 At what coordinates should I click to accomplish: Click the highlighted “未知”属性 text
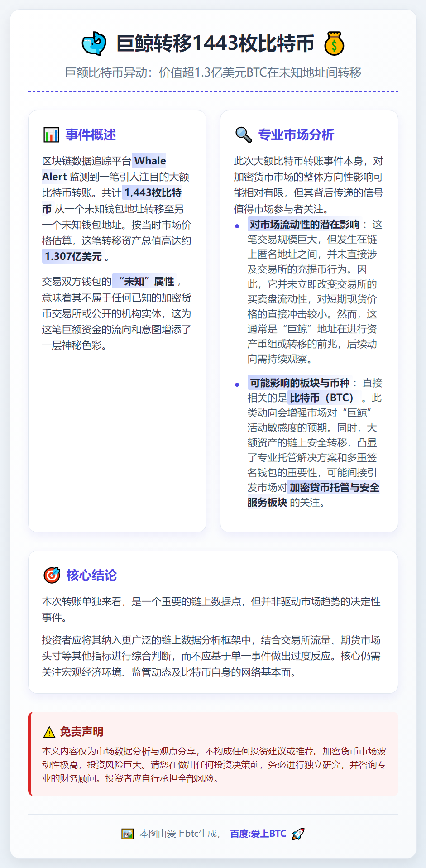[x=144, y=282]
